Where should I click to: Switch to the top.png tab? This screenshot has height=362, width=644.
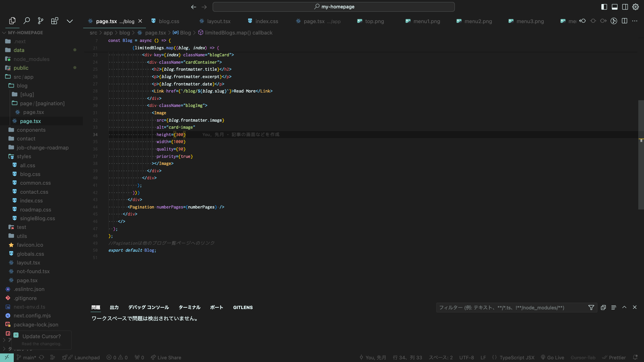coord(371,21)
